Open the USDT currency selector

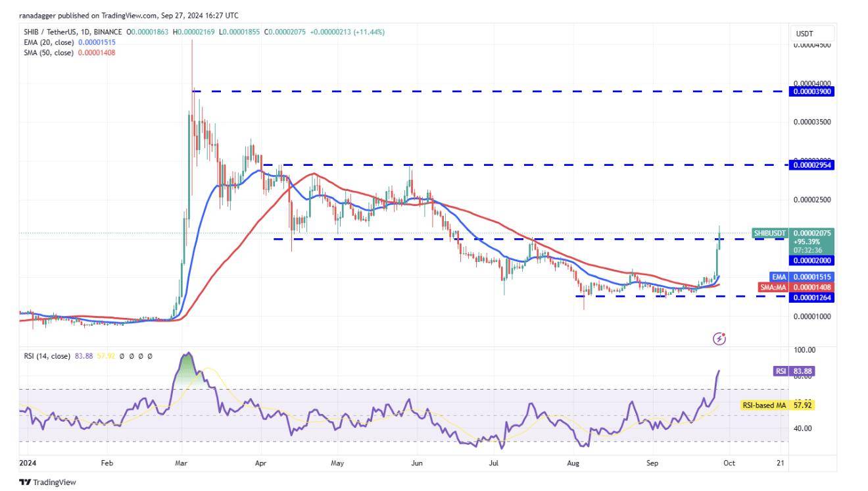point(809,32)
